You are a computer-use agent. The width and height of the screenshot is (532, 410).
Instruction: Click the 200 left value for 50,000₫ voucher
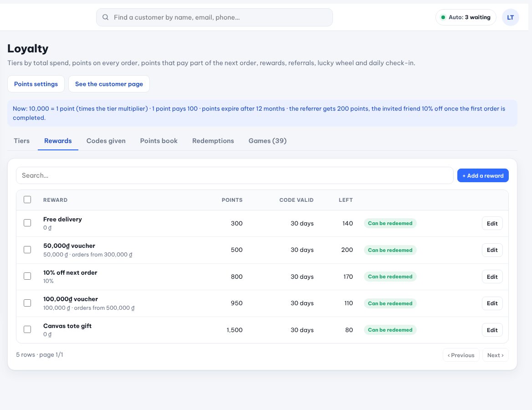pos(347,250)
